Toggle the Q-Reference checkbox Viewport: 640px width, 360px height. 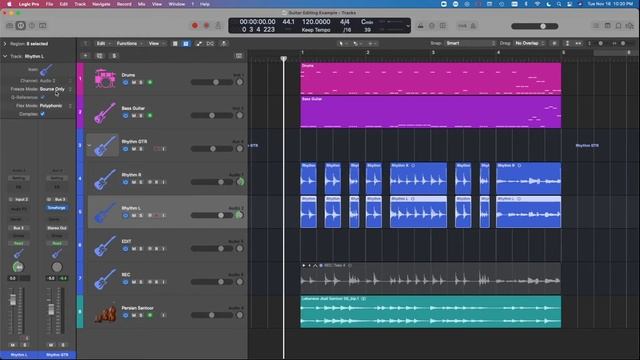42,97
